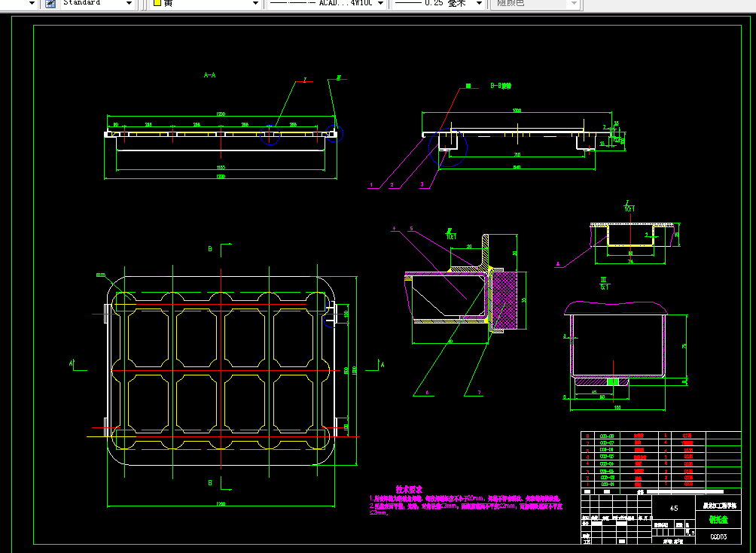The height and width of the screenshot is (553, 756).
Task: Select the 1200 dimension below plan view
Action: pyautogui.click(x=221, y=504)
